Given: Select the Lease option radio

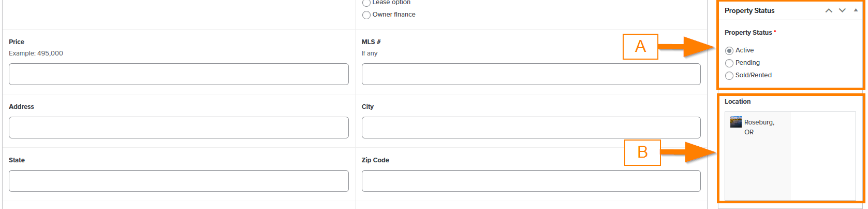Looking at the screenshot, I should pyautogui.click(x=366, y=3).
